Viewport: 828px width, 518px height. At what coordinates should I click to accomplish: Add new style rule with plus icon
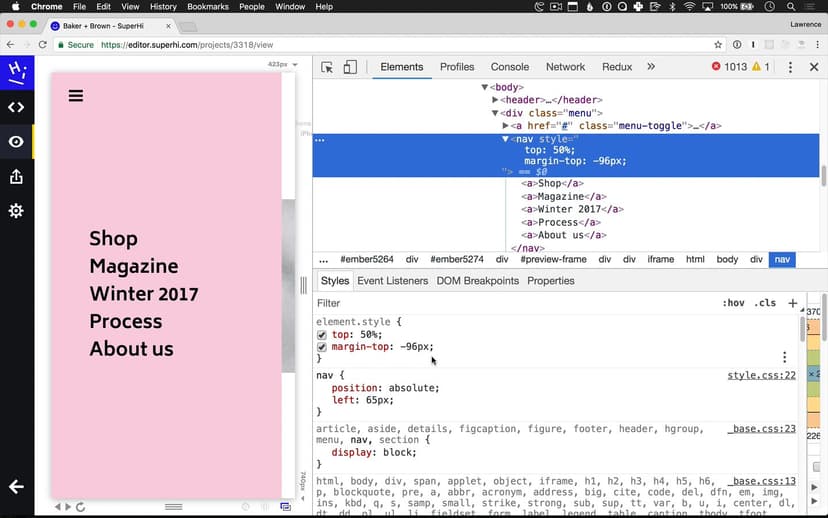pos(793,303)
